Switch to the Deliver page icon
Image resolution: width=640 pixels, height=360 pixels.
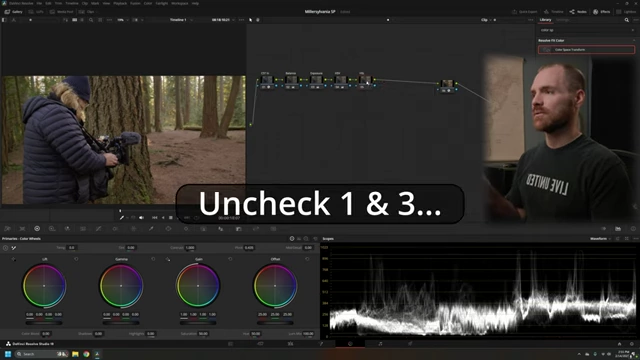(x=410, y=344)
